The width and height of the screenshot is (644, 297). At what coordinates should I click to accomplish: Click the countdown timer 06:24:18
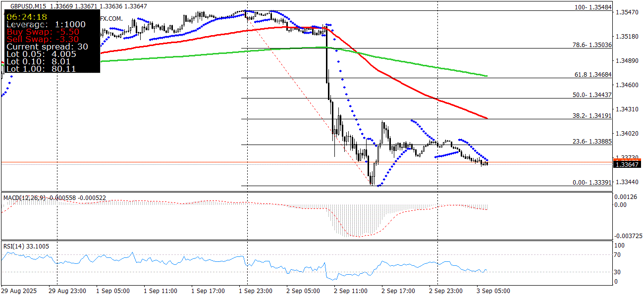click(27, 16)
